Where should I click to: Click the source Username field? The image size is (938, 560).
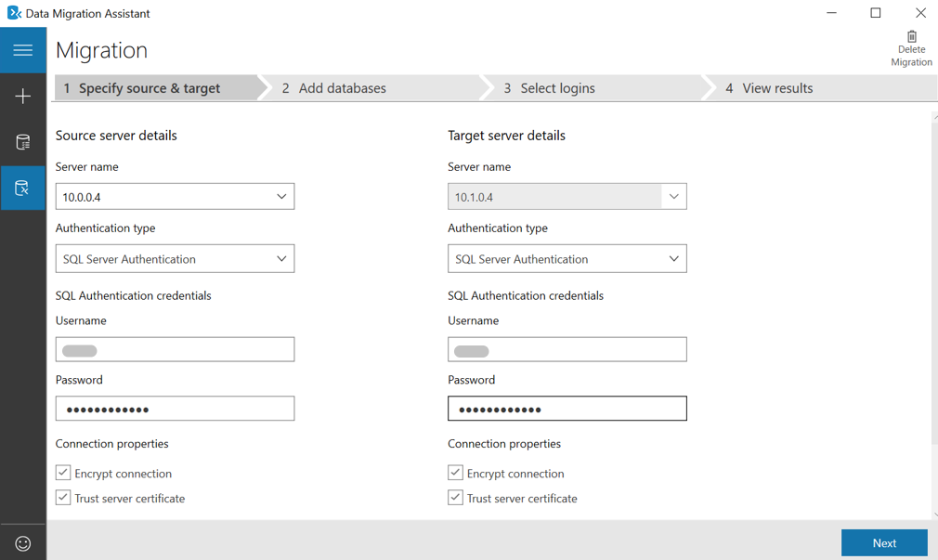coord(175,349)
